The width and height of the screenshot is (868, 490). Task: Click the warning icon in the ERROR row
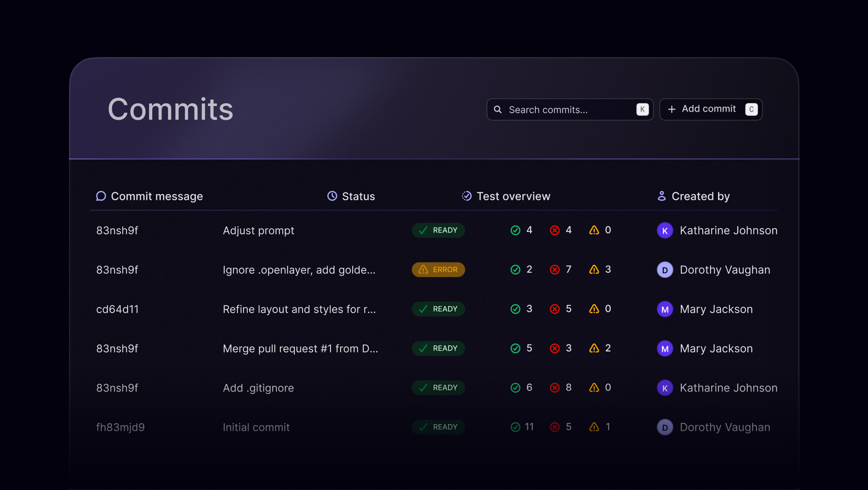coord(594,270)
